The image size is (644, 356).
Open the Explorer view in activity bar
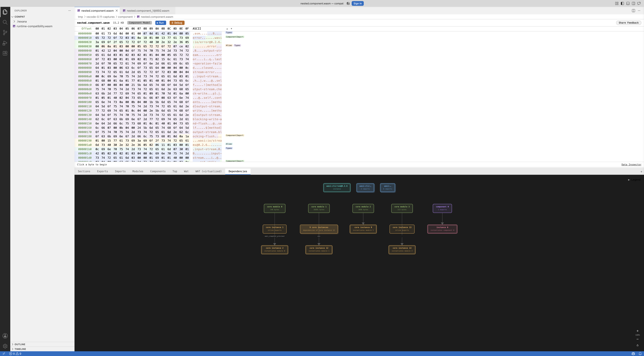[x=5, y=12]
